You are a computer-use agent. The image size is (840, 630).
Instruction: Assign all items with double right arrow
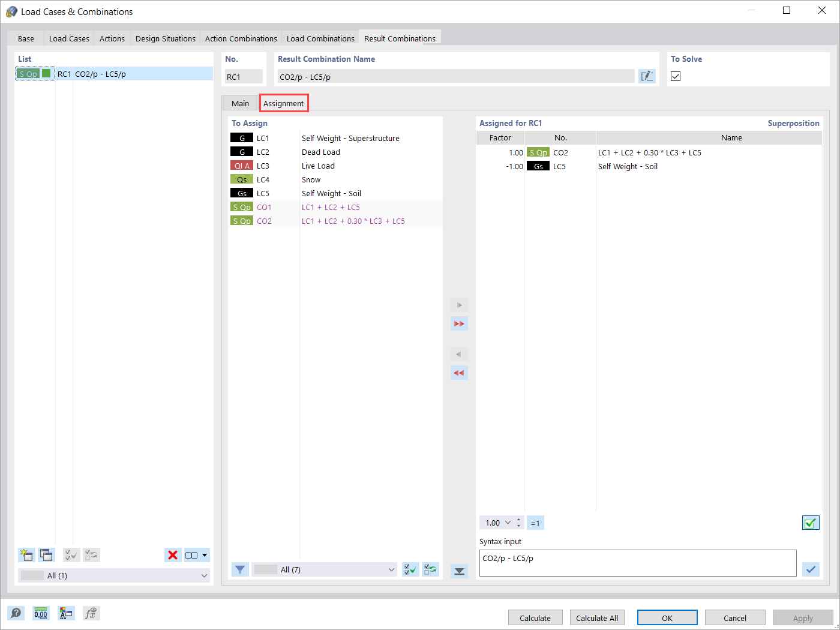tap(459, 323)
